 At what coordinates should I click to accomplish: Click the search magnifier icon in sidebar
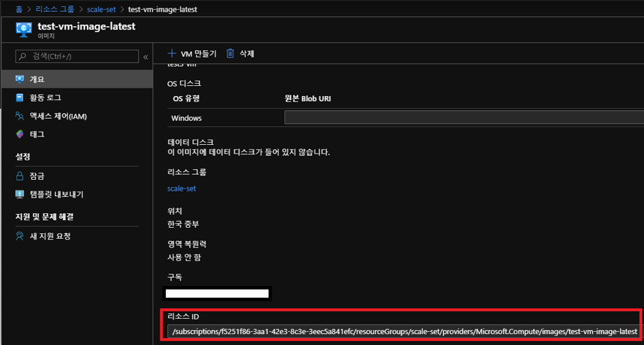[x=23, y=56]
